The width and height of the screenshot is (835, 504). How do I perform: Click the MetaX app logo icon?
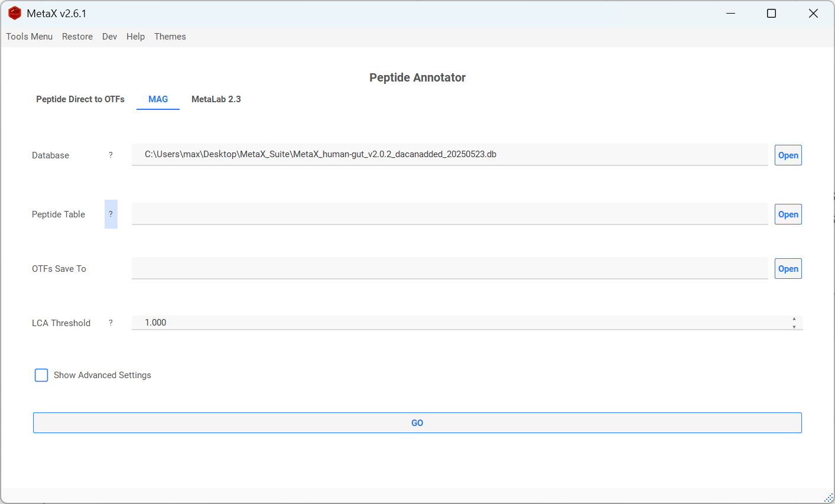coord(15,13)
